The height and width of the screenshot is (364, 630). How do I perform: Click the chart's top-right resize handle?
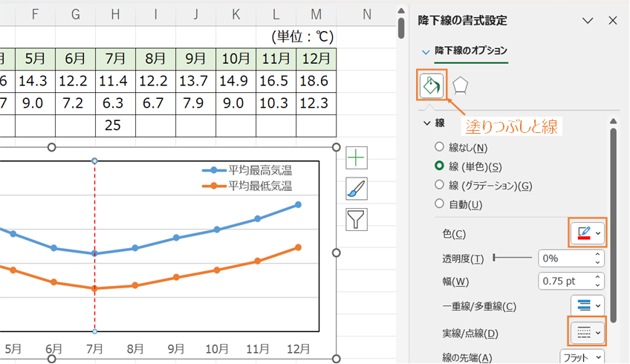[337, 147]
